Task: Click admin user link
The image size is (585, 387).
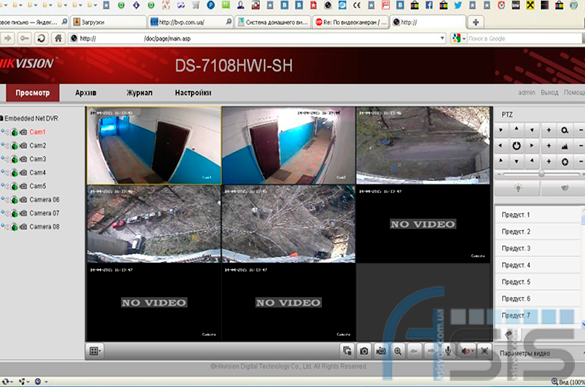Action: [x=526, y=92]
